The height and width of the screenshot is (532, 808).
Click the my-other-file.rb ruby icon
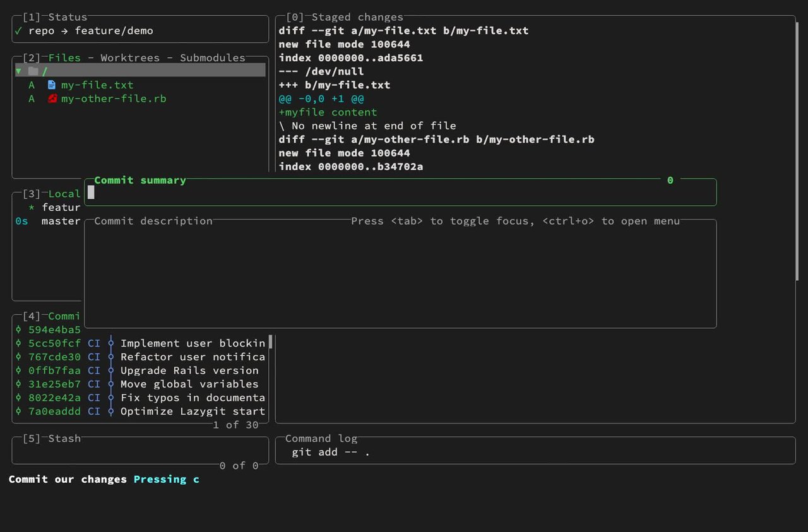pyautogui.click(x=52, y=98)
